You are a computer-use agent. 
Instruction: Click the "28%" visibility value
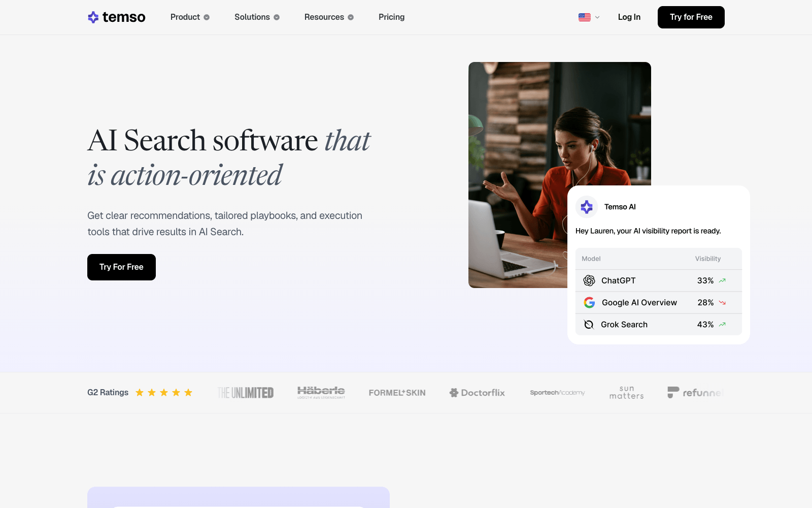tap(705, 303)
